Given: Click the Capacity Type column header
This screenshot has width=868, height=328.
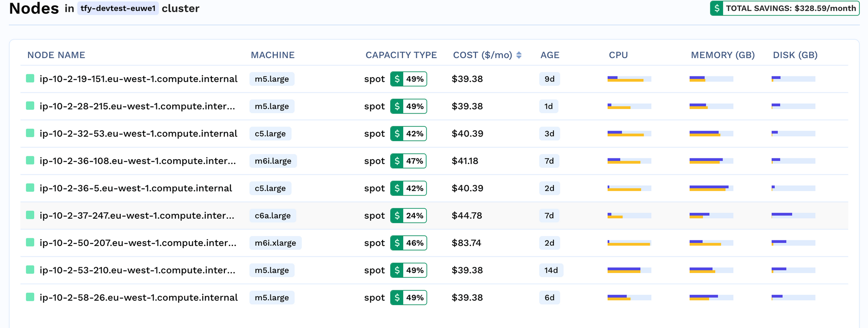Looking at the screenshot, I should click(x=401, y=55).
